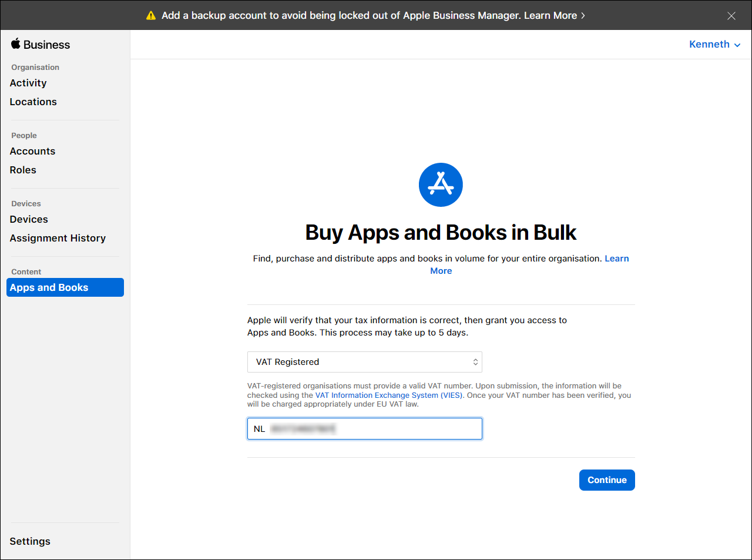The height and width of the screenshot is (560, 752).
Task: View Assignment History page
Action: click(x=58, y=239)
